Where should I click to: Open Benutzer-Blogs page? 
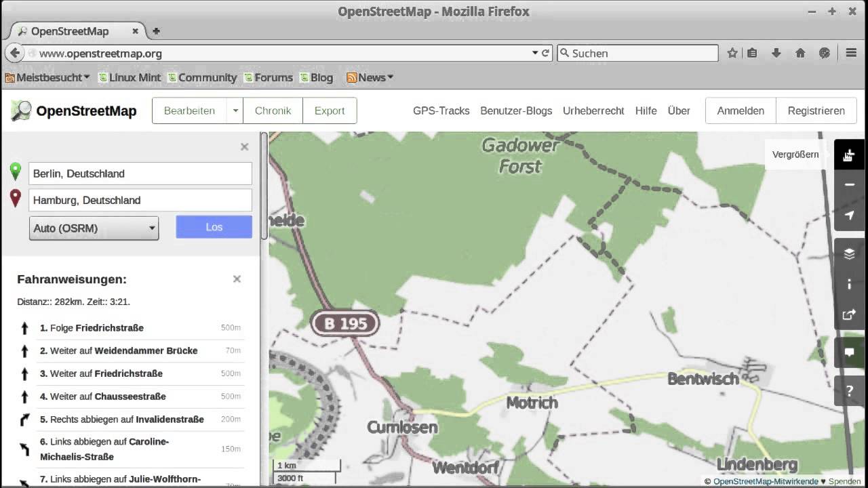click(516, 110)
